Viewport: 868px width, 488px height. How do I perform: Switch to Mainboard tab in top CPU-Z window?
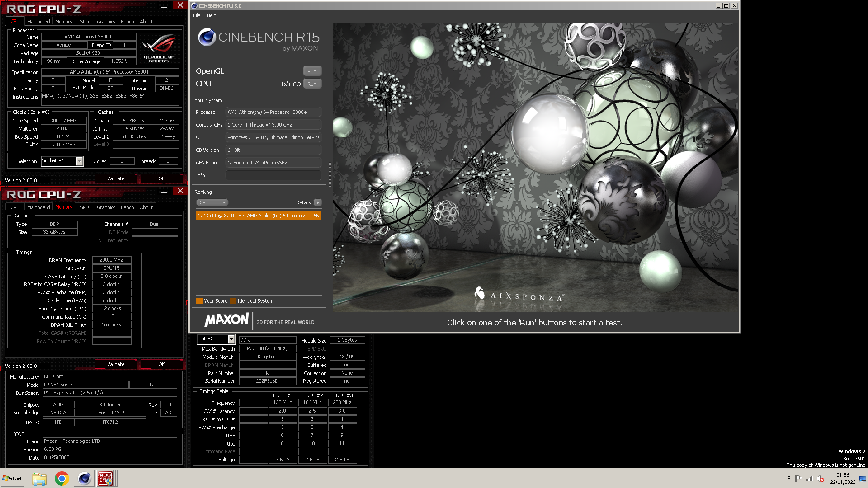pyautogui.click(x=38, y=22)
